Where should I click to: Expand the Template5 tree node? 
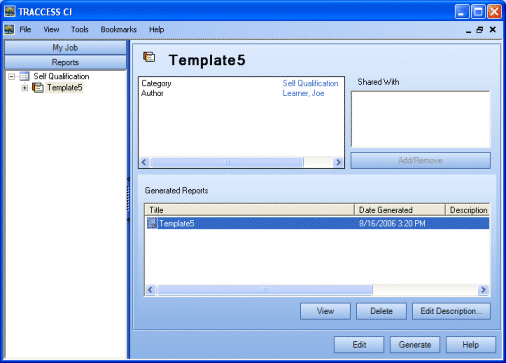[24, 88]
